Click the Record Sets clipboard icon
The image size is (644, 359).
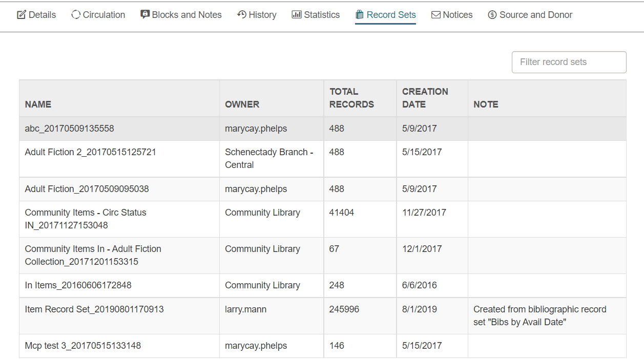[360, 14]
